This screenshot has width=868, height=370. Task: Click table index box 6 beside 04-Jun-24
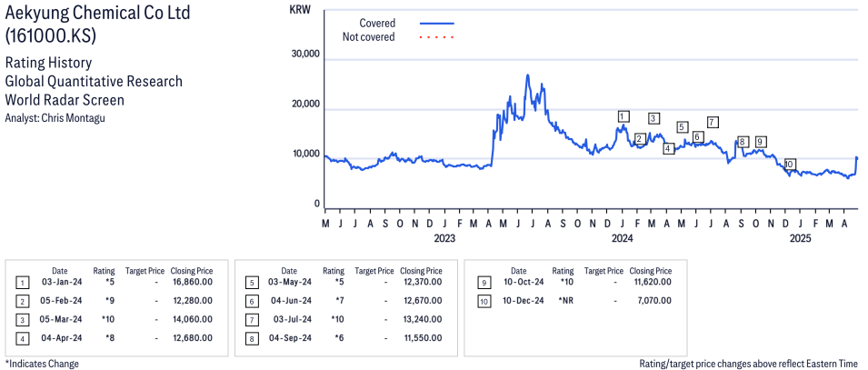coord(252,301)
